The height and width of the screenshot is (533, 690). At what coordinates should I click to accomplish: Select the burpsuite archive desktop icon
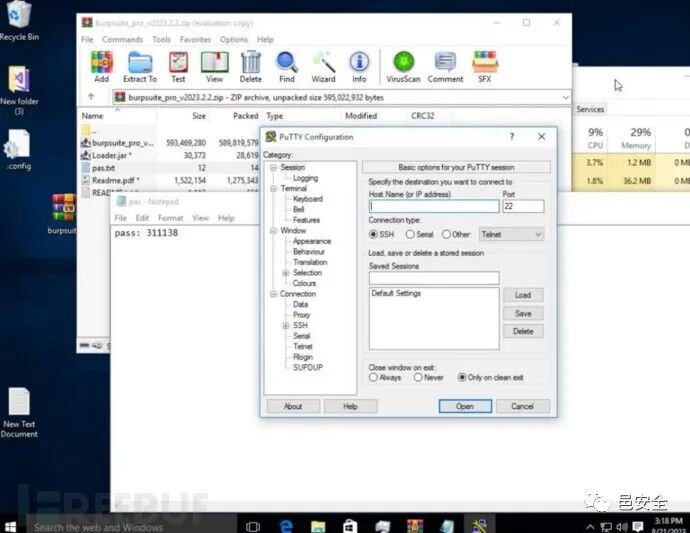(64, 214)
